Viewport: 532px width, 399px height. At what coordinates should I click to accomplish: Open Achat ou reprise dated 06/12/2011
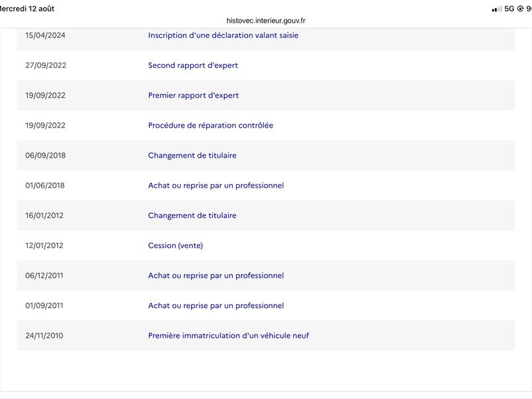coord(216,275)
